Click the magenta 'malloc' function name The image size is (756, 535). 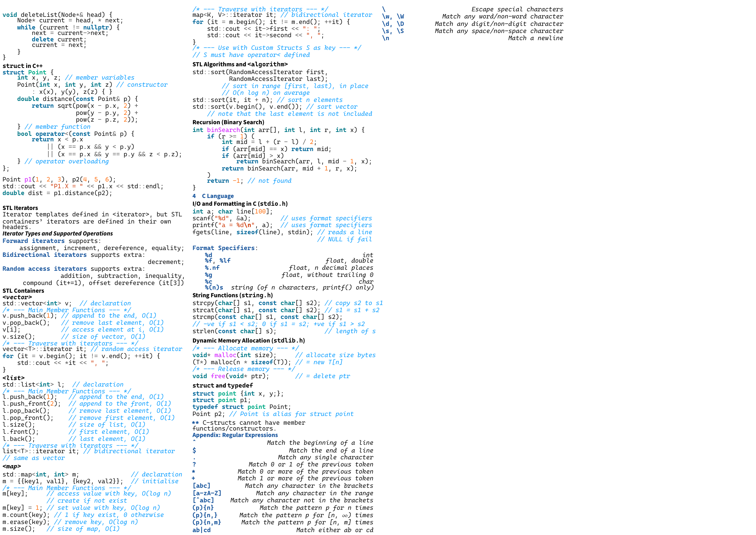[x=225, y=355]
